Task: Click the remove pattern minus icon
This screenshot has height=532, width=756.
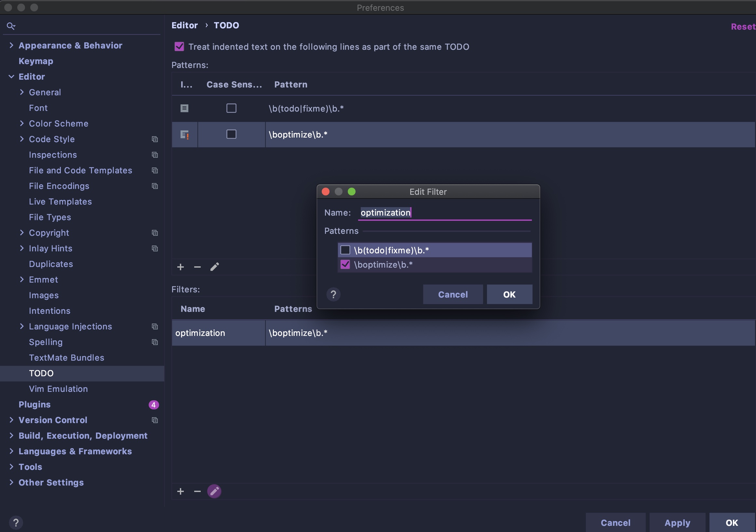Action: [197, 267]
